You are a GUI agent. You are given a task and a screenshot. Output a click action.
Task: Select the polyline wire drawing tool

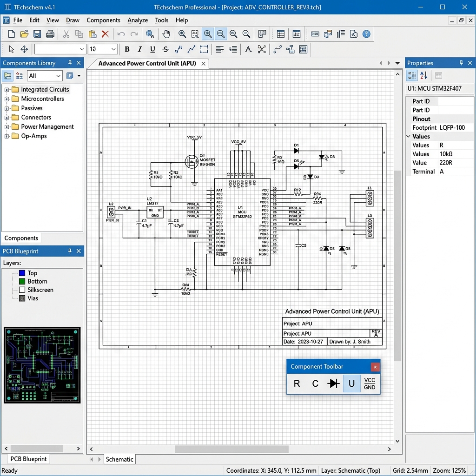pyautogui.click(x=191, y=49)
